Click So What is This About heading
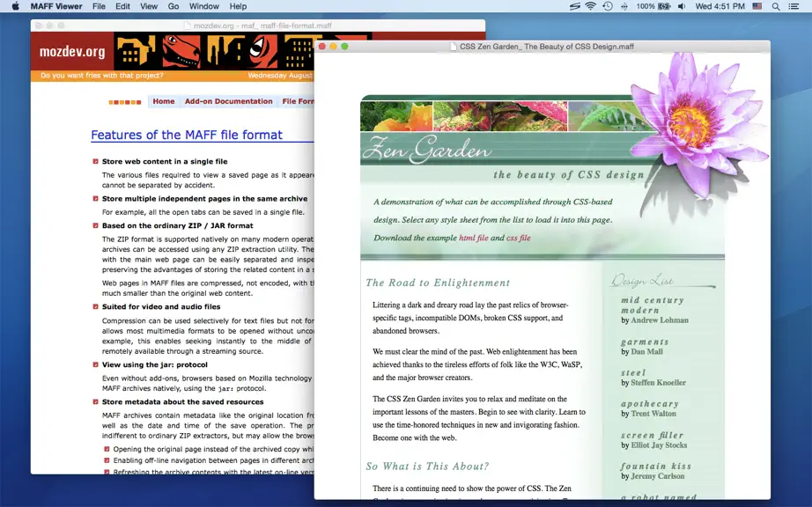 coord(427,467)
